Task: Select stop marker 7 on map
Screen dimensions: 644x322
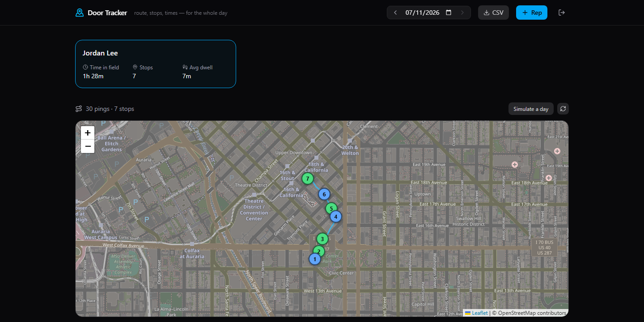Action: (307, 178)
